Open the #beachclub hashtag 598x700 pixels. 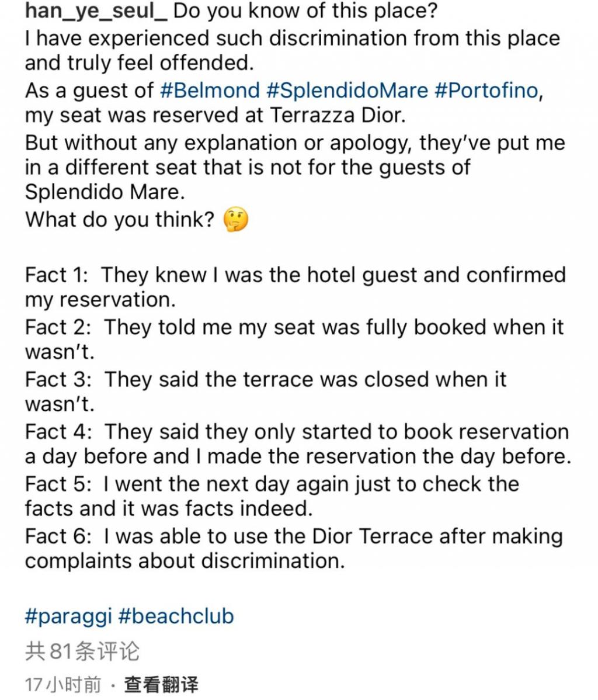(176, 616)
